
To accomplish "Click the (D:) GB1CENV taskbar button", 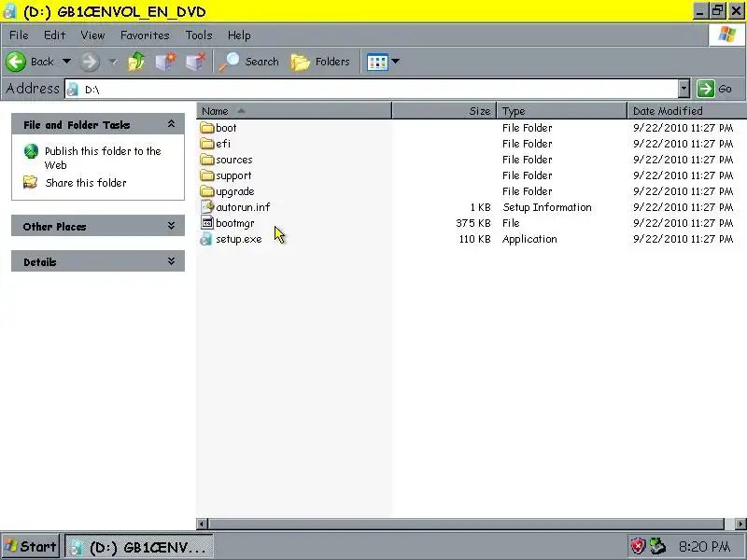I will [x=138, y=547].
